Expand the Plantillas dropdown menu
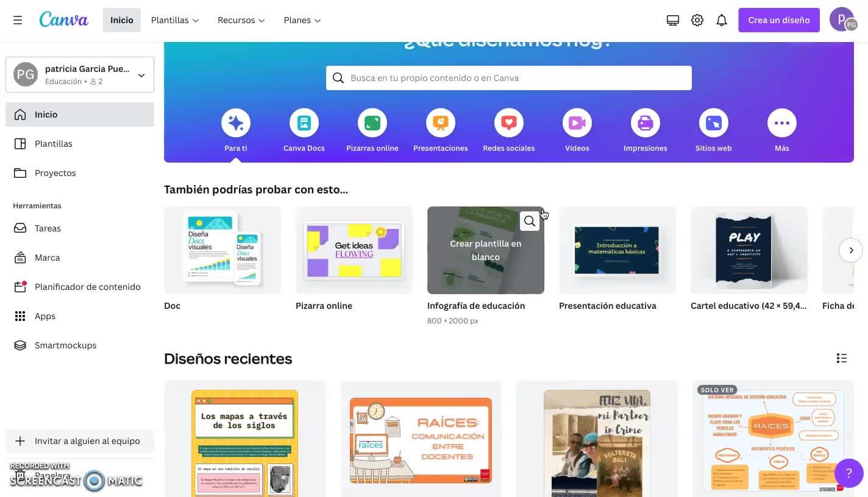Screen dimensions: 868x497 (x=175, y=20)
